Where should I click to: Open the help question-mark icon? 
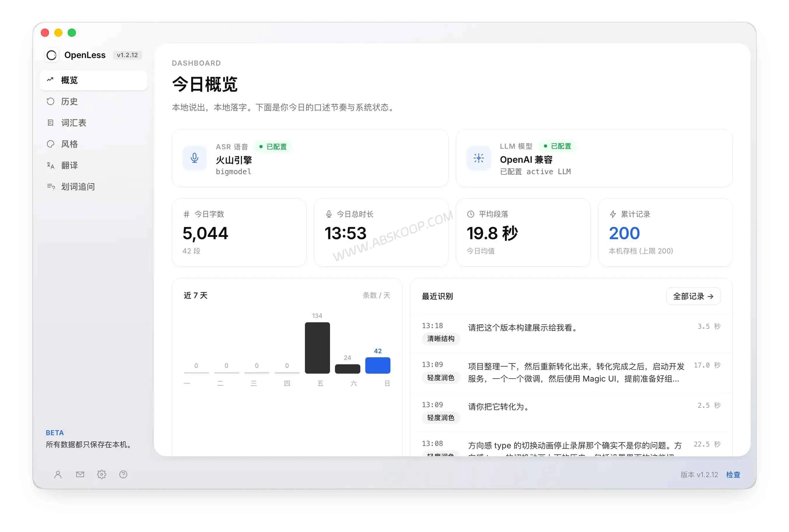click(x=123, y=474)
